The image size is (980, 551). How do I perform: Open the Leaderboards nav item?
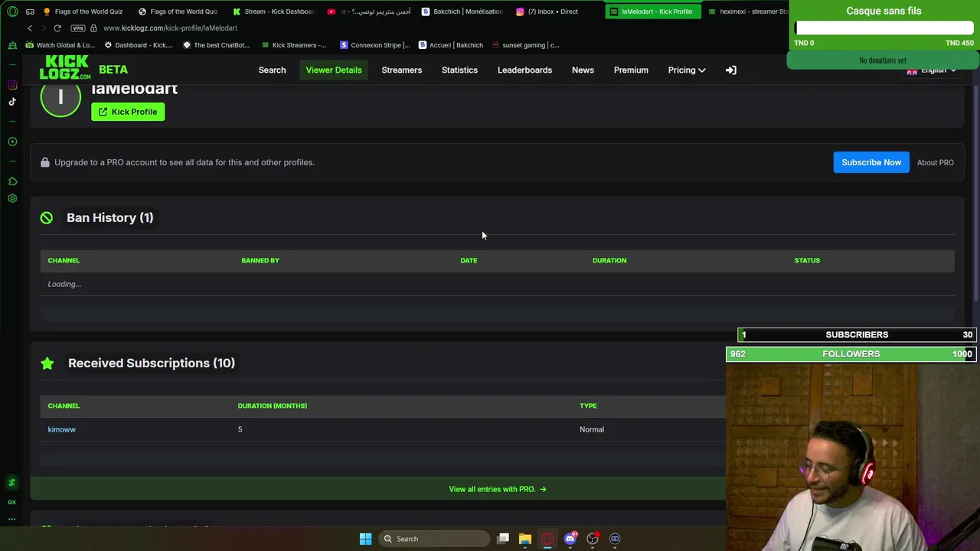pyautogui.click(x=524, y=70)
